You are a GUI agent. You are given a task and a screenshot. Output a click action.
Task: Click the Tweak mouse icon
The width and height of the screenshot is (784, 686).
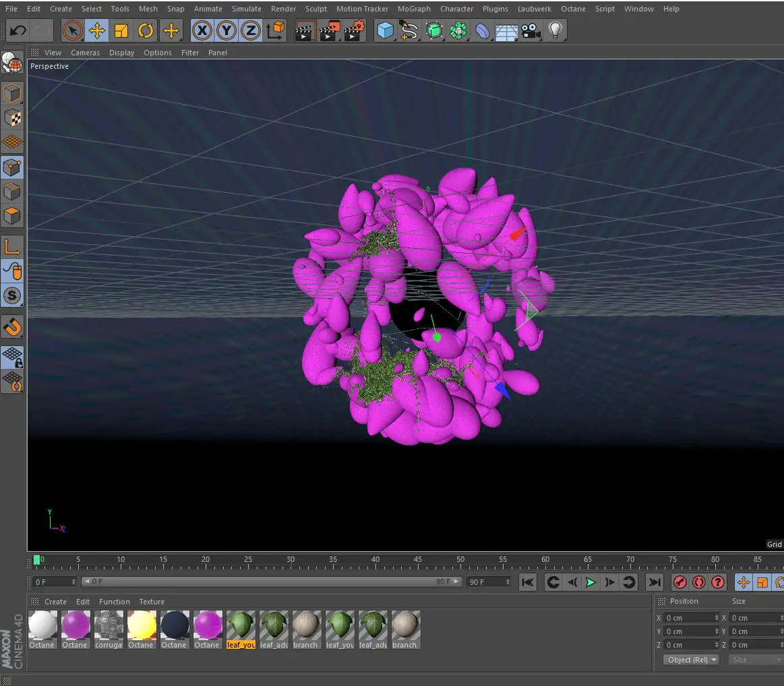[12, 271]
